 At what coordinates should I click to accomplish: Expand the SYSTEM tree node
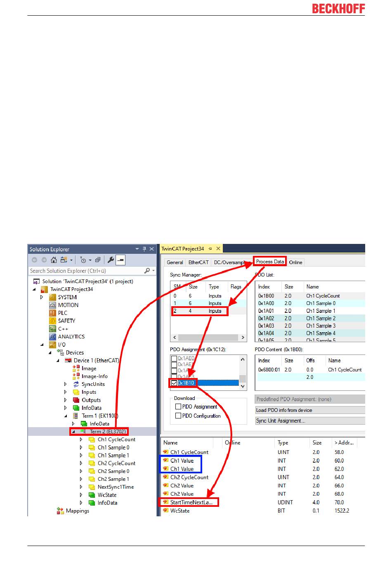pos(42,297)
